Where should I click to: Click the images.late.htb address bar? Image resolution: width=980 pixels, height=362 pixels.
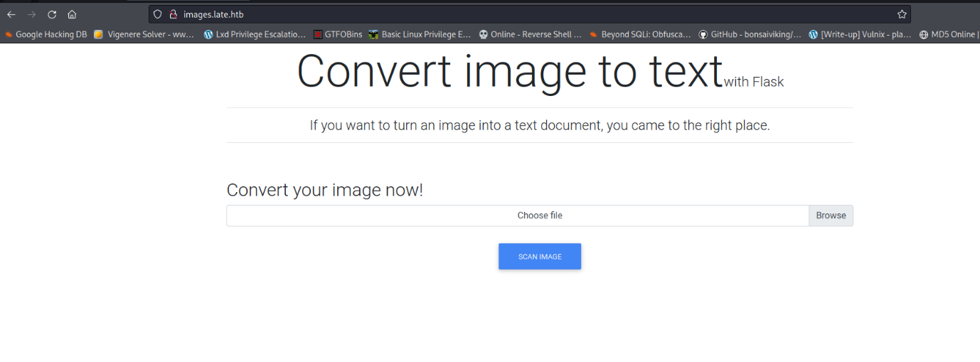498,14
